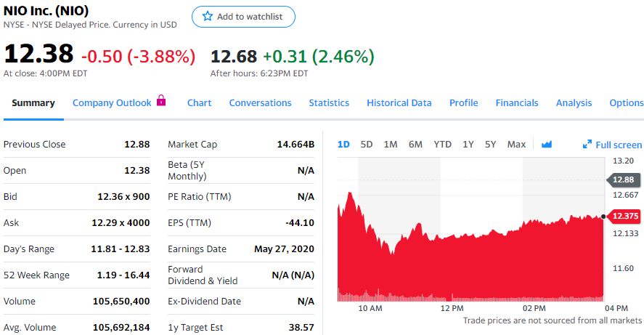644x335 pixels.
Task: Open the Company Outlook link
Action: click(112, 103)
